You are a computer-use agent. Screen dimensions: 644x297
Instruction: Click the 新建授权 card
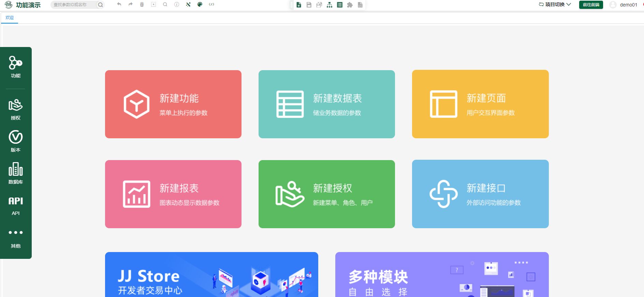coord(327,194)
